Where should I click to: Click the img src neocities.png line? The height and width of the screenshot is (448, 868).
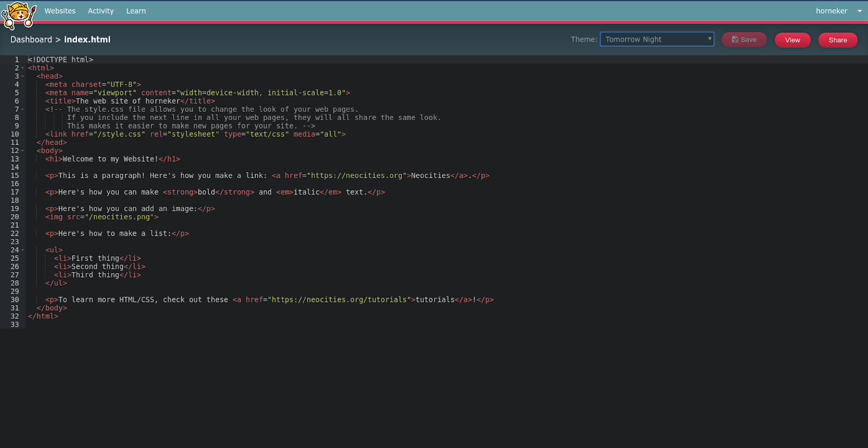click(102, 217)
